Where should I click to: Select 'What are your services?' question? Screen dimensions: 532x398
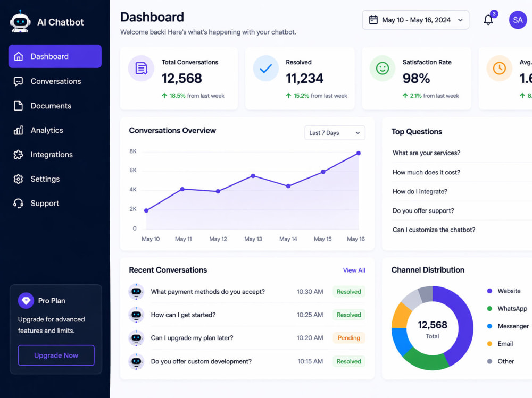[x=427, y=153]
